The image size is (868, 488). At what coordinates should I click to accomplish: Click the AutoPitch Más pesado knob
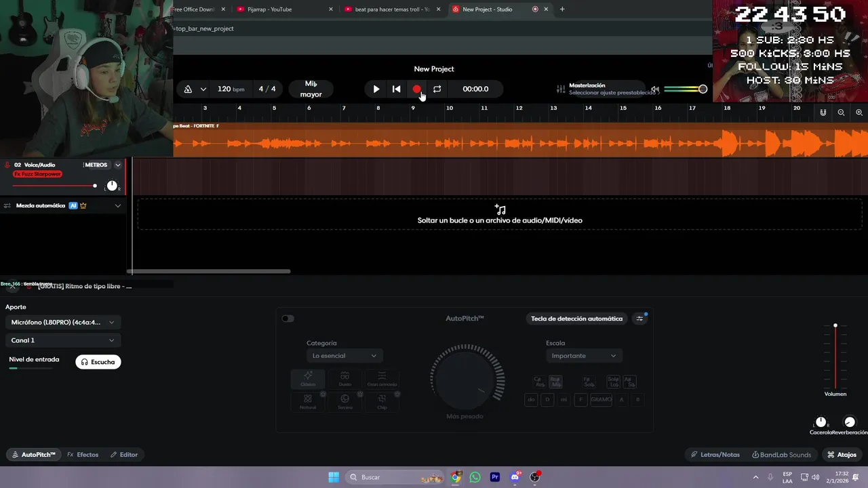466,380
